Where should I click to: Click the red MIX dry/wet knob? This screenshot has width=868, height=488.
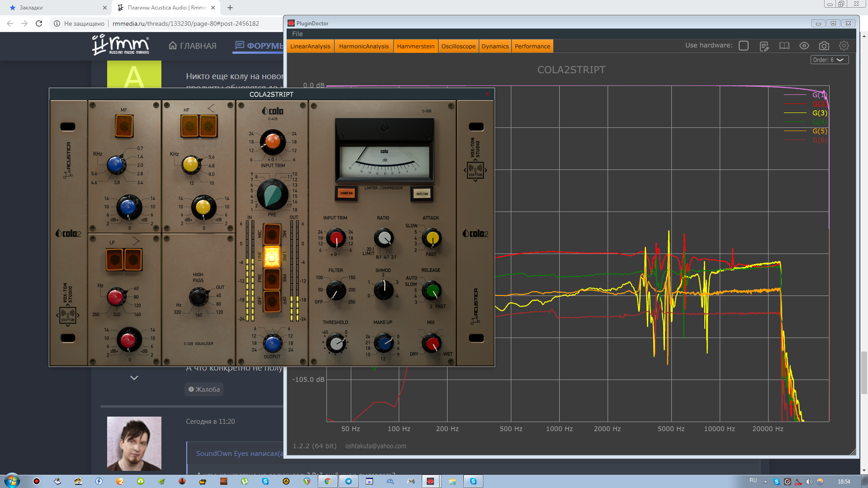[x=431, y=343]
